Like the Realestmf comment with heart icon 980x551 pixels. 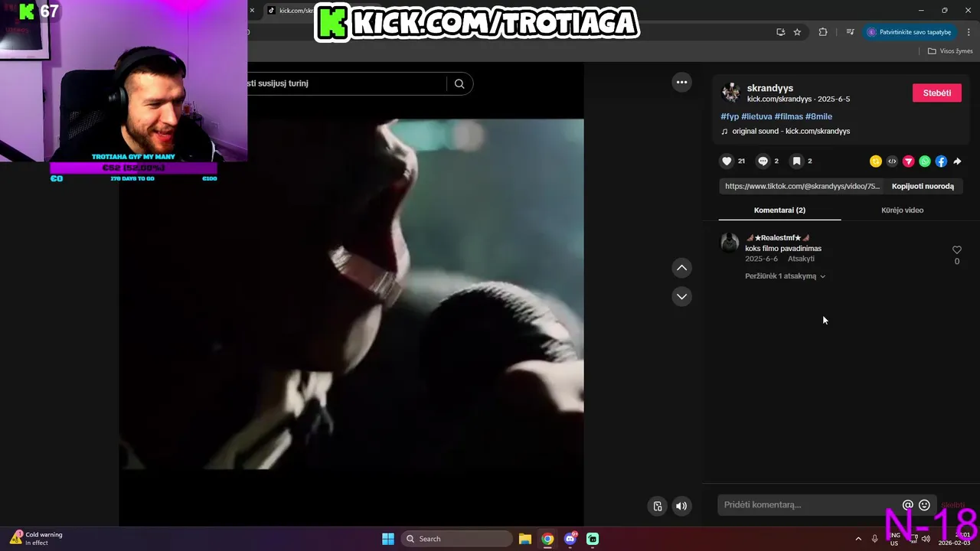(956, 250)
